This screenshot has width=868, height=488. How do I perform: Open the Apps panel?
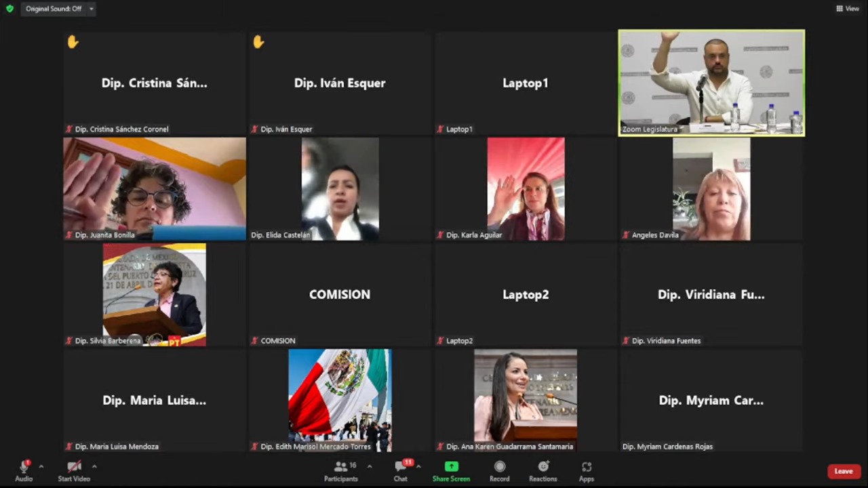pos(587,467)
